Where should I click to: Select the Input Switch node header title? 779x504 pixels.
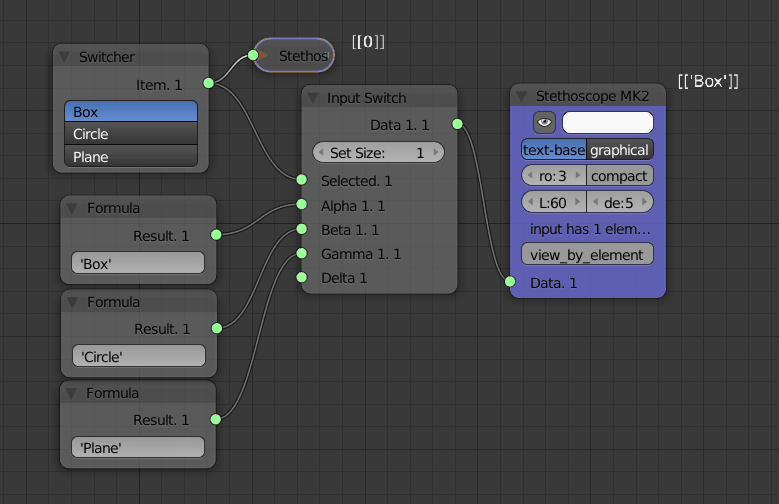[367, 98]
